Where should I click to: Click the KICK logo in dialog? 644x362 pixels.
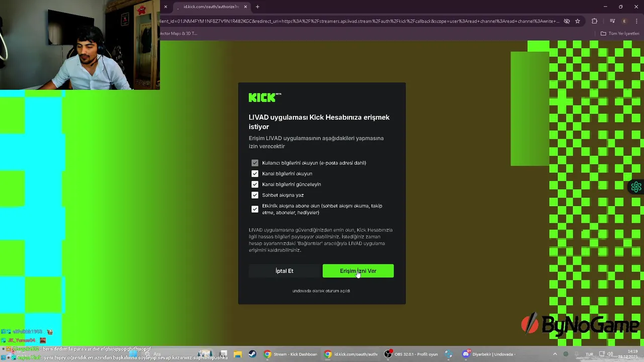click(265, 98)
